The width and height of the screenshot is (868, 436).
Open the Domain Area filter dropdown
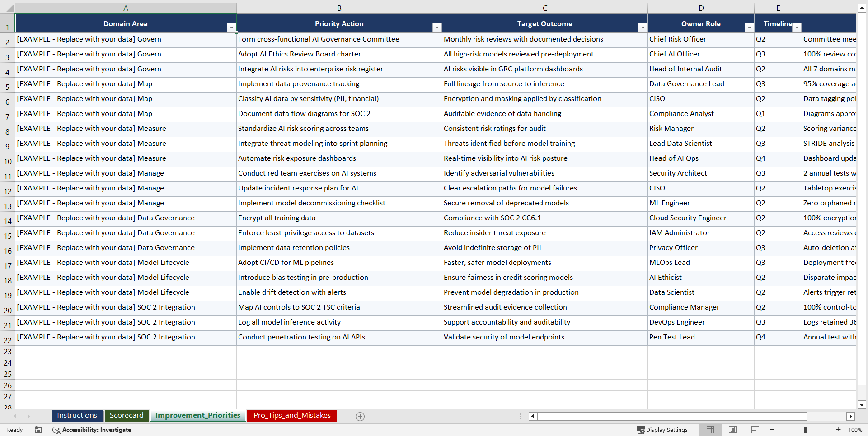pyautogui.click(x=231, y=27)
